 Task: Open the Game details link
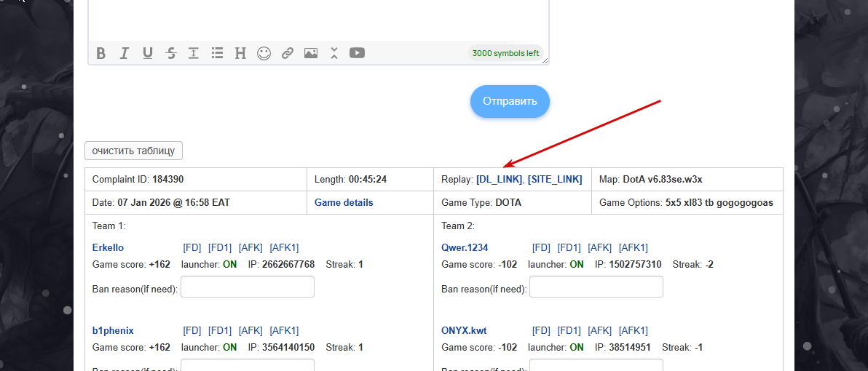(x=344, y=202)
